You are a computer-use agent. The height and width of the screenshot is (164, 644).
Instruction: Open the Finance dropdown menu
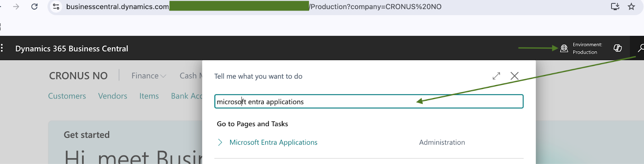click(149, 76)
